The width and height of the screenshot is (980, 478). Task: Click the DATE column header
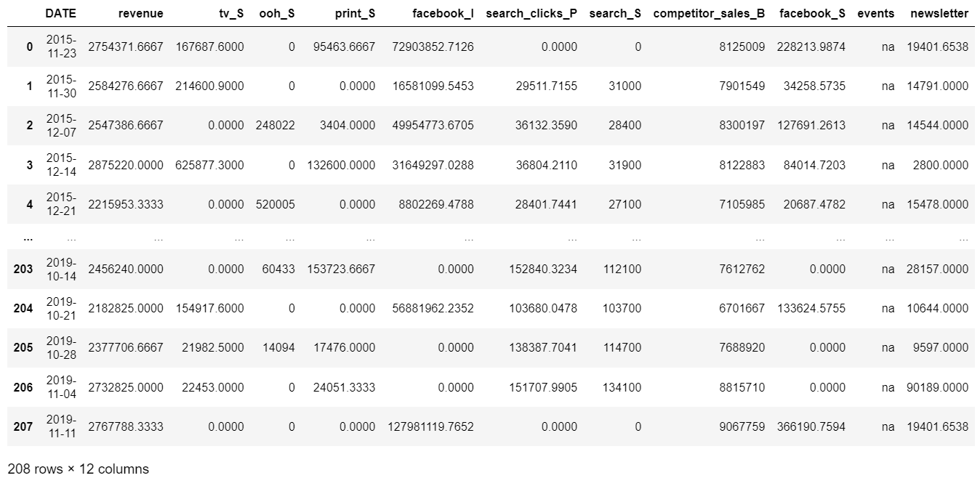(60, 13)
